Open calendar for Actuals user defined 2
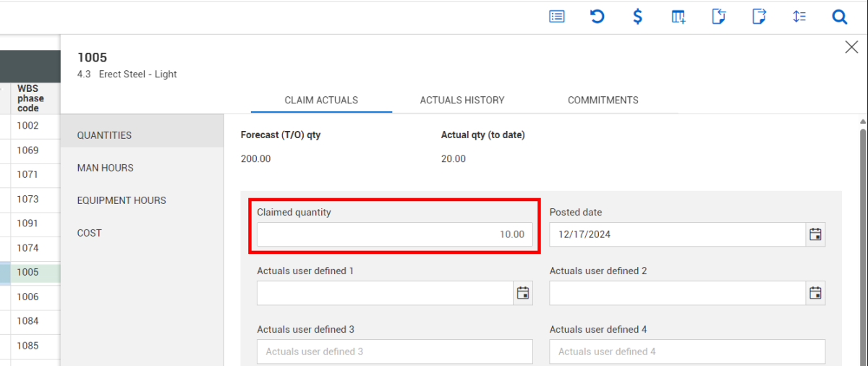 tap(815, 293)
